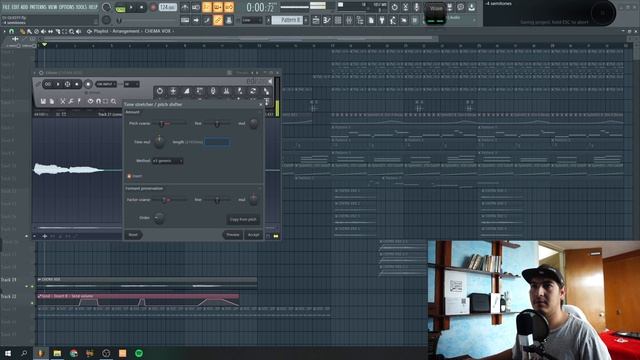
Task: Click Edison play button
Action: point(58,84)
